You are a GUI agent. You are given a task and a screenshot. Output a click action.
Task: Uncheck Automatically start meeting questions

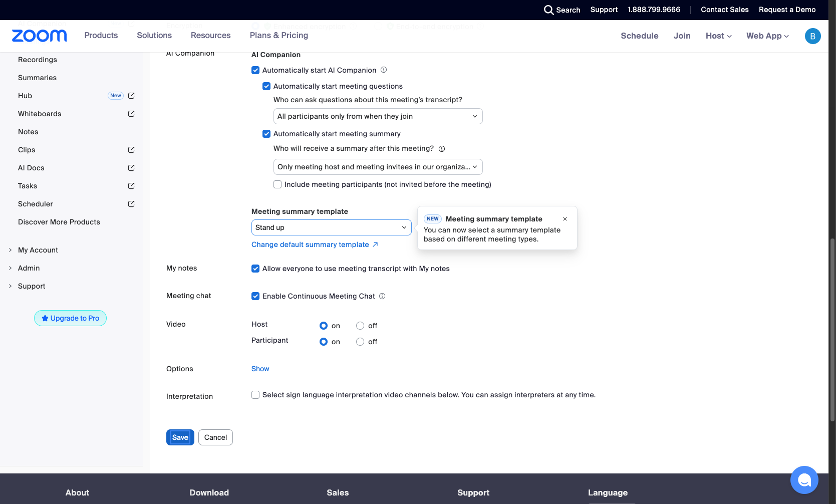(x=266, y=86)
